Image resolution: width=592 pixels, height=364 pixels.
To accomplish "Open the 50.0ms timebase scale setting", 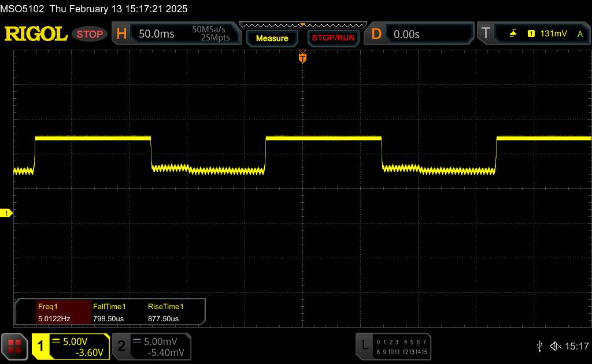I will 157,34.
